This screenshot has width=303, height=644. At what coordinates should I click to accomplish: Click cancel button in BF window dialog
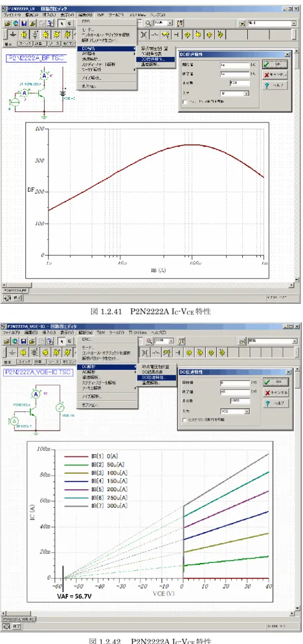click(276, 75)
